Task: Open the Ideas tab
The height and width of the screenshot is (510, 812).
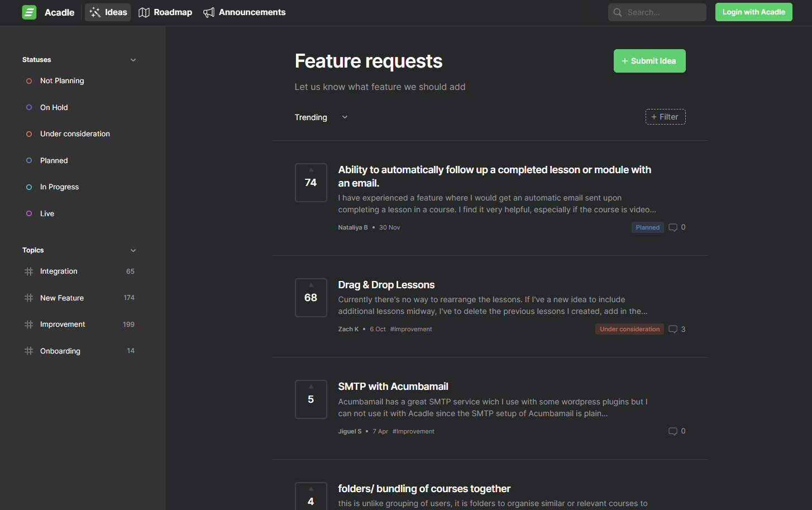Action: coord(108,12)
